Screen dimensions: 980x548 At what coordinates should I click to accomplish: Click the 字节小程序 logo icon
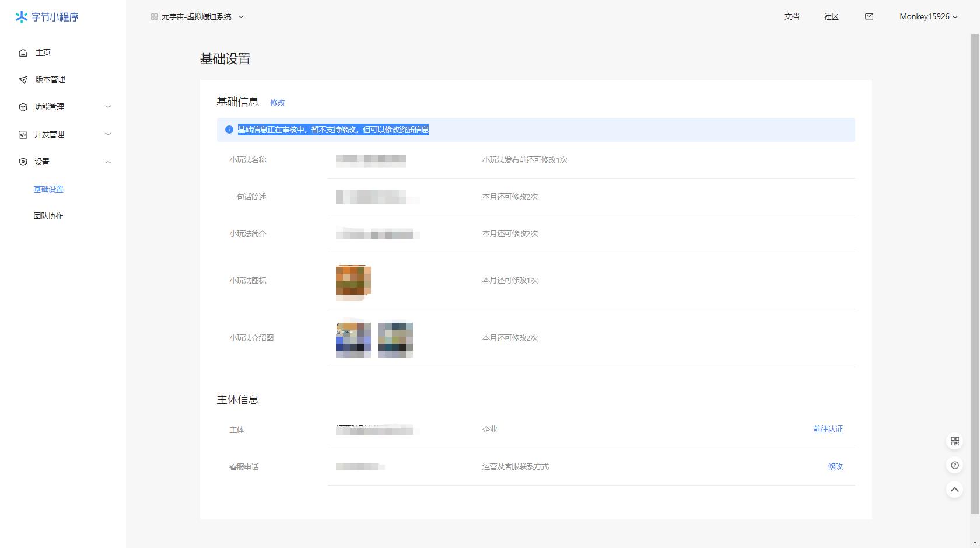pyautogui.click(x=22, y=17)
